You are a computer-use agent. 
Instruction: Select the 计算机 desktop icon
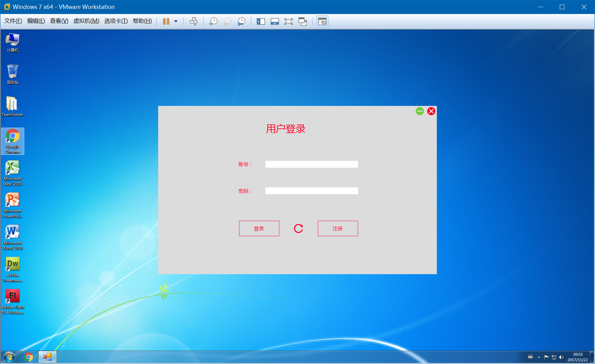pyautogui.click(x=13, y=43)
